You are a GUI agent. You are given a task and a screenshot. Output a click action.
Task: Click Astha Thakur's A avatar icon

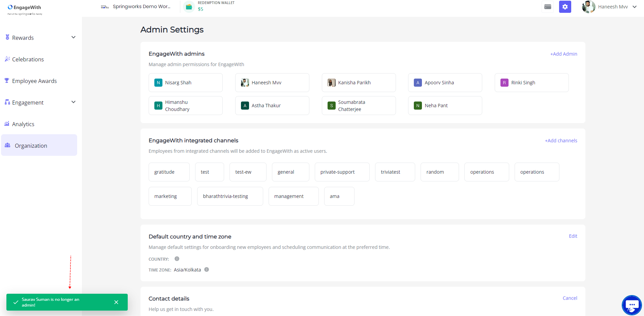point(245,106)
